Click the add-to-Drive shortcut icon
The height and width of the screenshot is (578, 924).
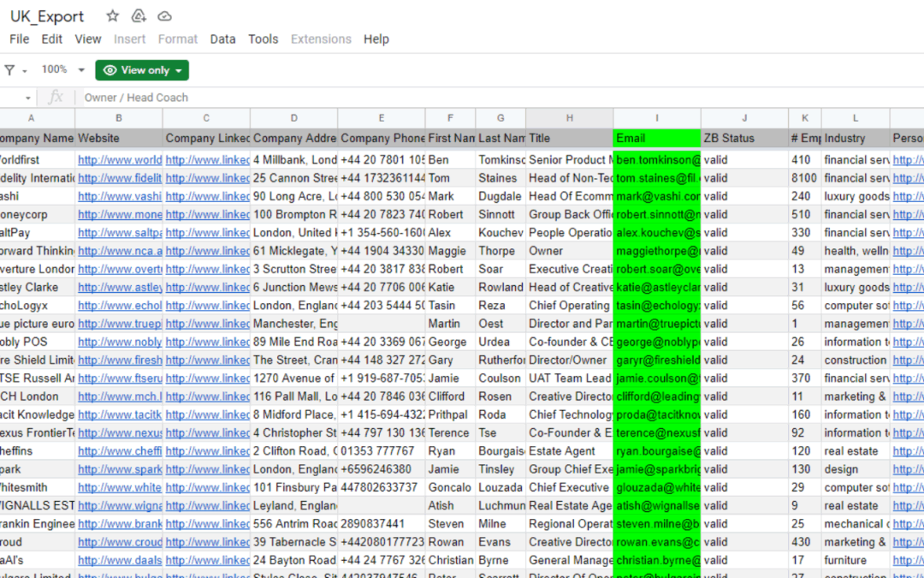point(139,16)
